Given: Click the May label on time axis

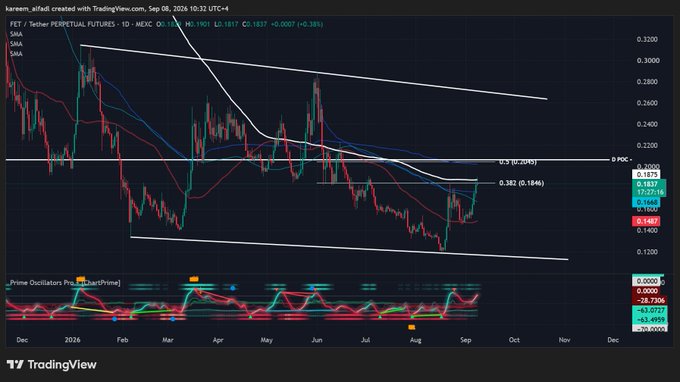Looking at the screenshot, I should (267, 340).
